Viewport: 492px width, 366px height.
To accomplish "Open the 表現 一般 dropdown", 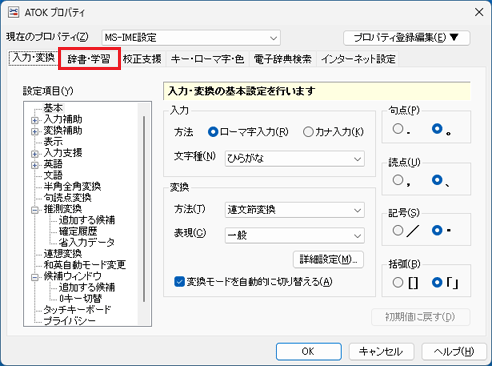I will [x=295, y=235].
